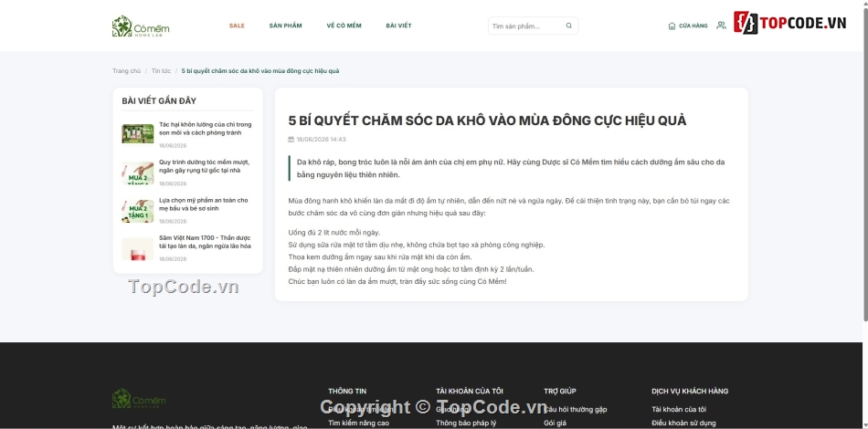Open Điều khoản sử dụng in the footer
This screenshot has height=429, width=868.
[683, 424]
